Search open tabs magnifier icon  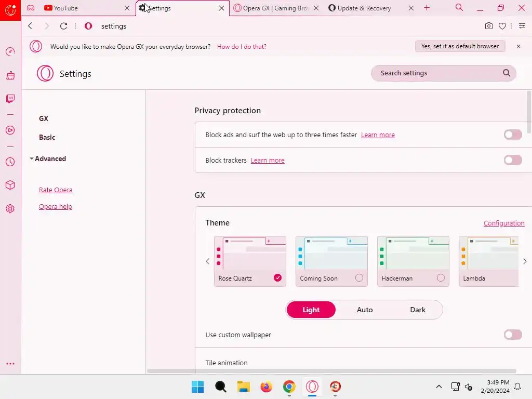click(x=459, y=8)
